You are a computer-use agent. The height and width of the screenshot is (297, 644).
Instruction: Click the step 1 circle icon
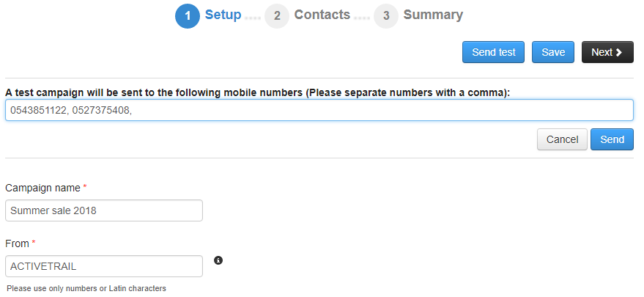pyautogui.click(x=188, y=15)
